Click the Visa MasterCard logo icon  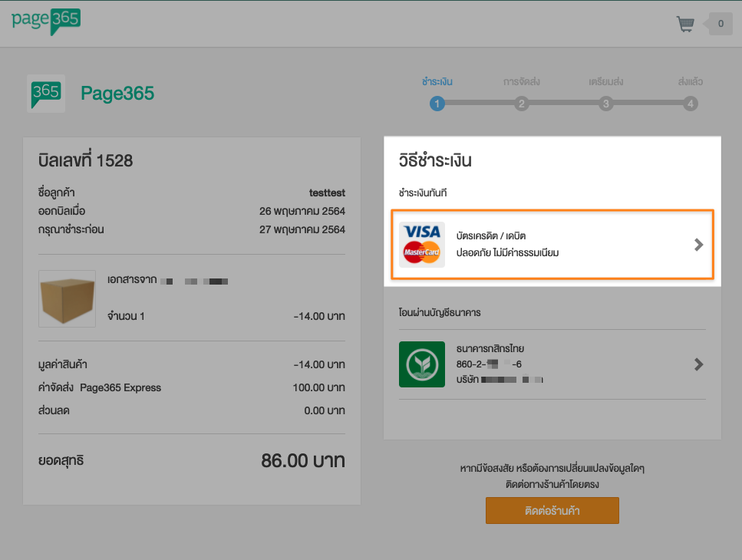point(422,245)
